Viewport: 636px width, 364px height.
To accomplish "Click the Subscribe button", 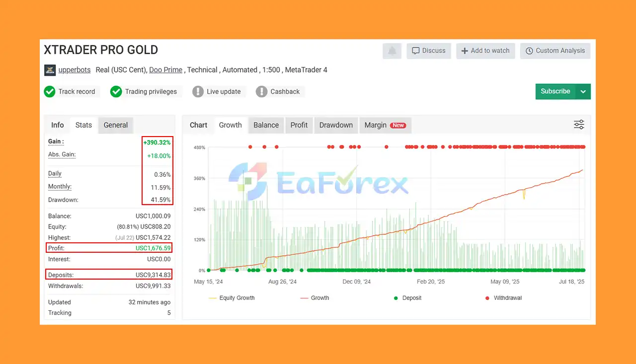I will [556, 91].
